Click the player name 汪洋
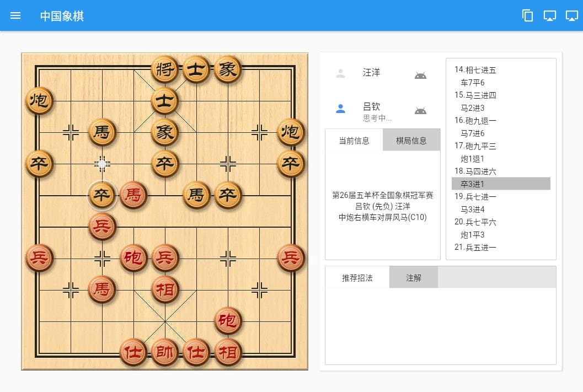 pyautogui.click(x=371, y=72)
